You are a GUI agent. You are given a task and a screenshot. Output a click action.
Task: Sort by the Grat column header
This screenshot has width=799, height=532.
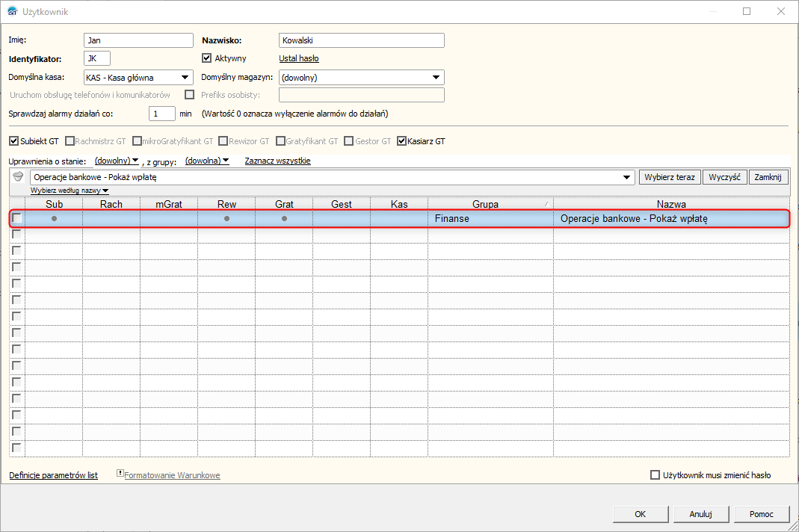pyautogui.click(x=284, y=204)
